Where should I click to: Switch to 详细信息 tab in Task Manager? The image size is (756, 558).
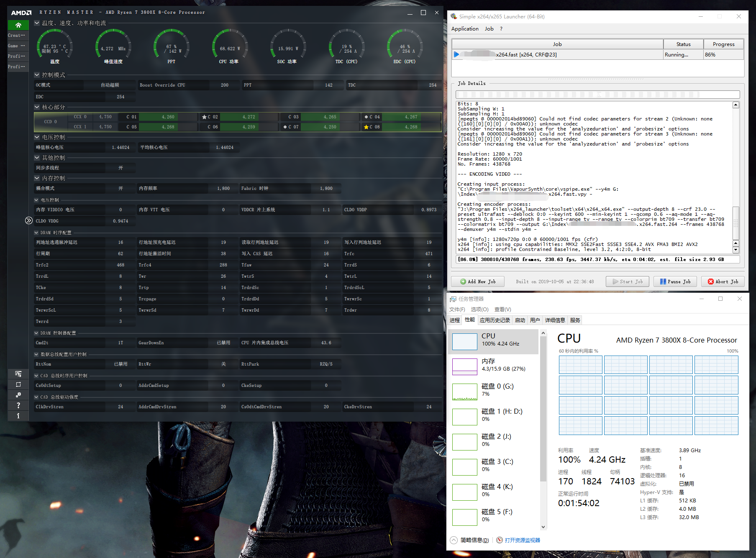[555, 320]
